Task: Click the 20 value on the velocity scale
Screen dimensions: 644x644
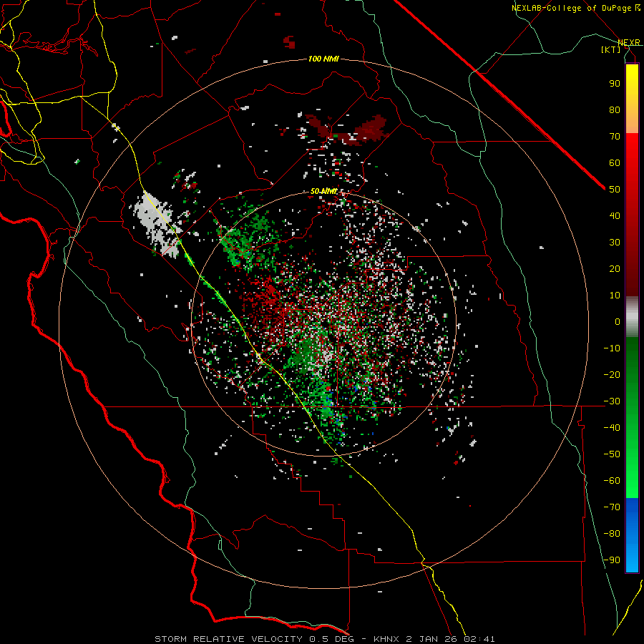Action: click(615, 269)
